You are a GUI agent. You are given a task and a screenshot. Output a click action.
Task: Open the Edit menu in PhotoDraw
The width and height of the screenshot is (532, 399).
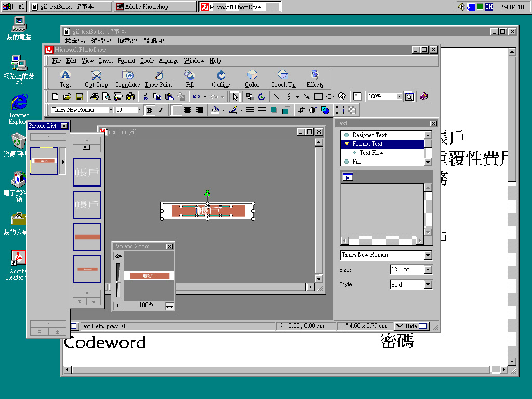pos(71,61)
